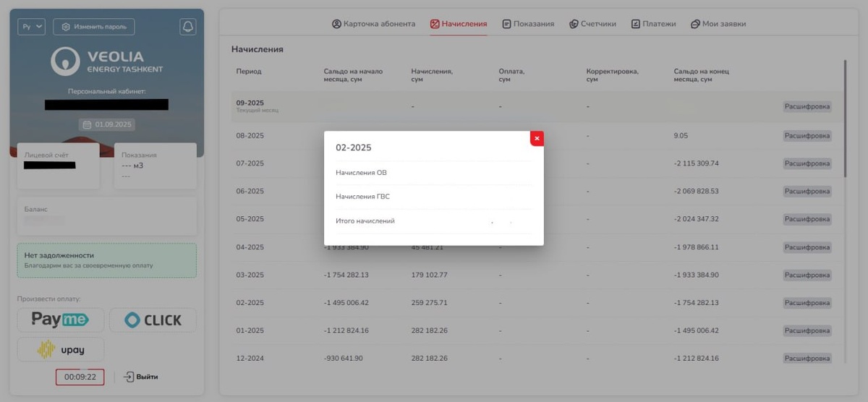Click the Изменить пароль button
Viewport: 868px width, 402px height.
(94, 27)
